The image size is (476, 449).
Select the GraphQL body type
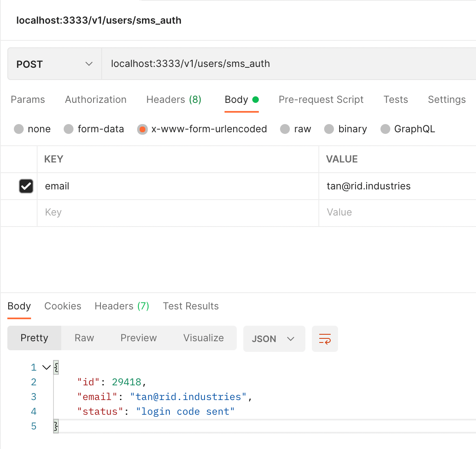[385, 129]
